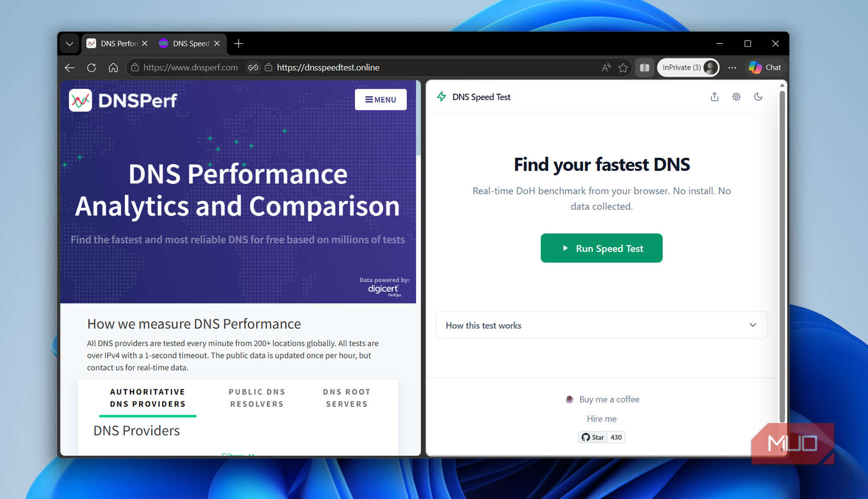Open the browser tab list chevron
Viewport: 868px width, 499px height.
click(x=69, y=44)
